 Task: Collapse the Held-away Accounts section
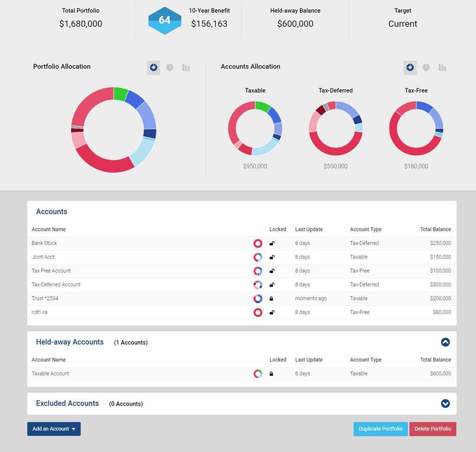point(445,342)
